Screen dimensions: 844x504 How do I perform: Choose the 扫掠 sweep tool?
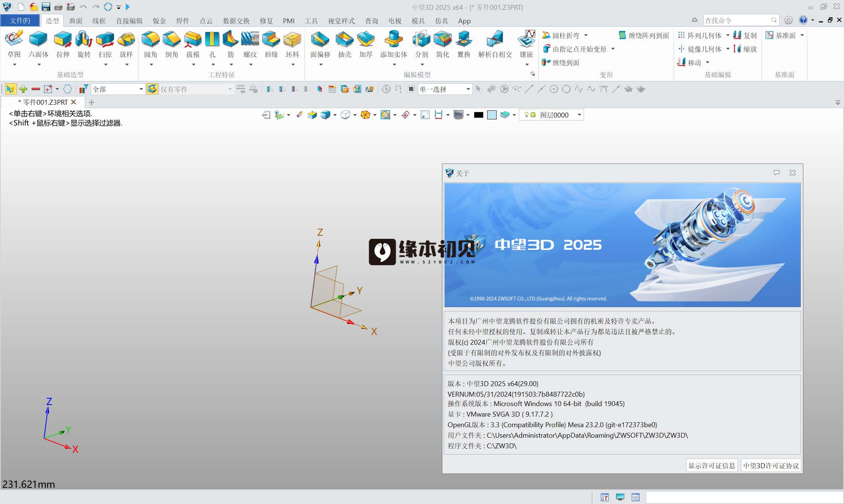coord(105,44)
